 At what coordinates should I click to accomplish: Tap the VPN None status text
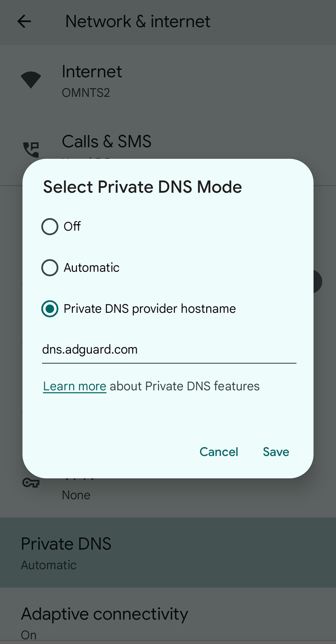(76, 495)
